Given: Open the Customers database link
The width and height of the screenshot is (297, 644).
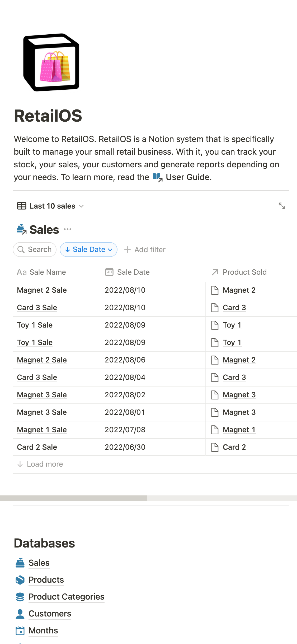Looking at the screenshot, I should pos(50,614).
